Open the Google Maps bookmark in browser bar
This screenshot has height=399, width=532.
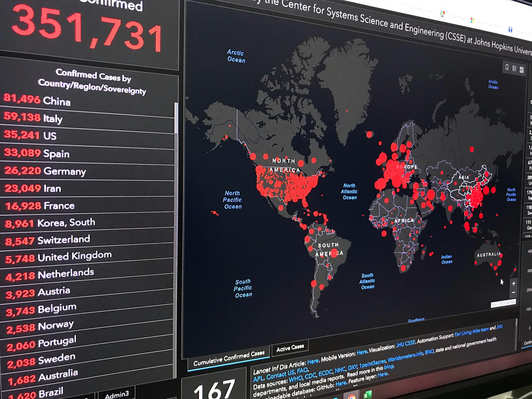click(x=453, y=16)
